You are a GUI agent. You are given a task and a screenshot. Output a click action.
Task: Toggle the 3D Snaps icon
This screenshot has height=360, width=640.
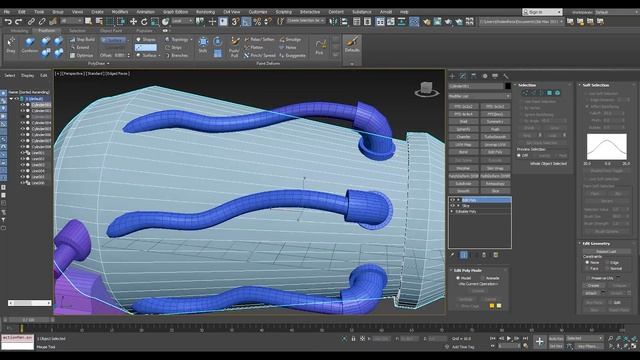tap(235, 22)
